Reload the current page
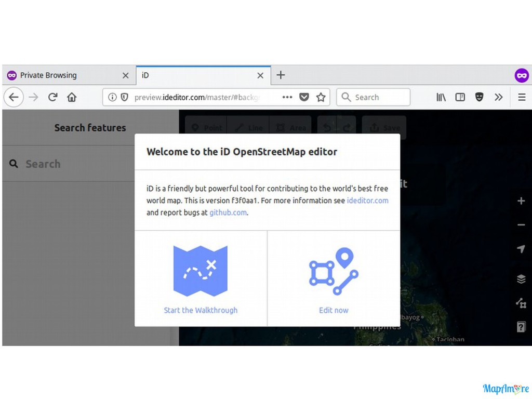The width and height of the screenshot is (532, 399). (52, 97)
